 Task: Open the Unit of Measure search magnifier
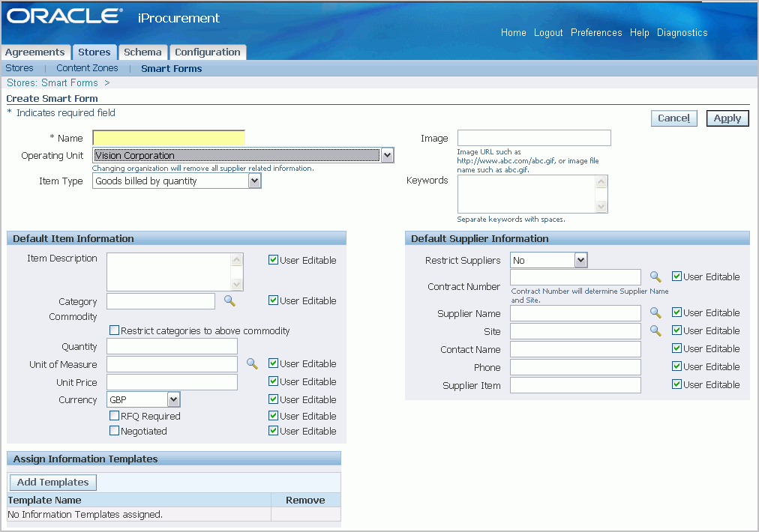252,363
